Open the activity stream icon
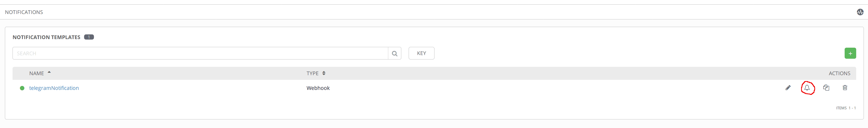The width and height of the screenshot is (868, 128). coord(860,12)
